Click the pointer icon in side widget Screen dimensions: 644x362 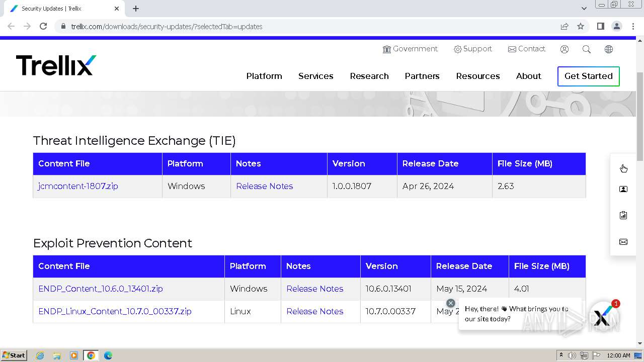623,168
